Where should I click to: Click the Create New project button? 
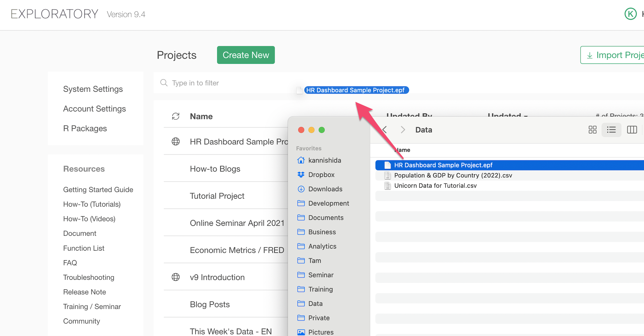(x=246, y=55)
